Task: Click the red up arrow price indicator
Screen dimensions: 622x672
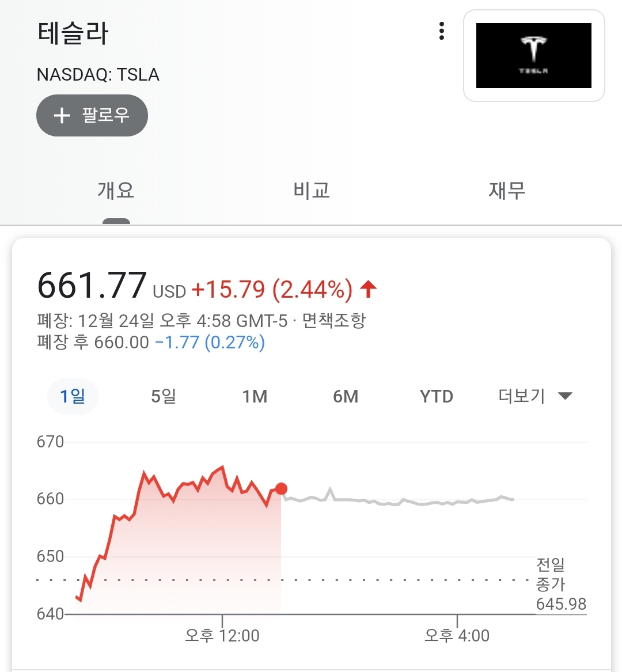Action: [369, 288]
